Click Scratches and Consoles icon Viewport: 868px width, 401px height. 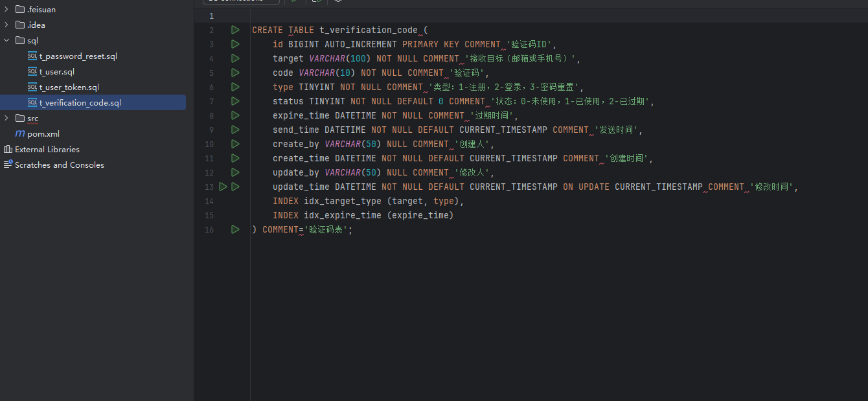click(8, 165)
